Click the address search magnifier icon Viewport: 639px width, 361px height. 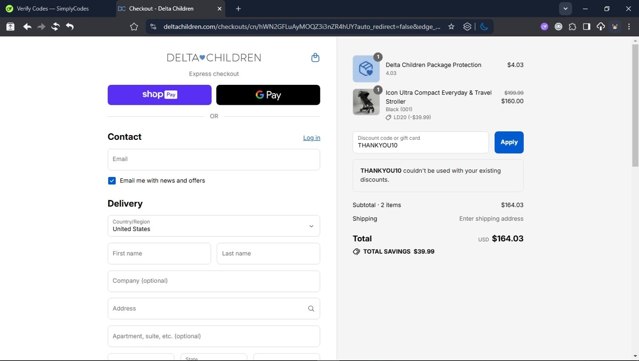point(311,308)
